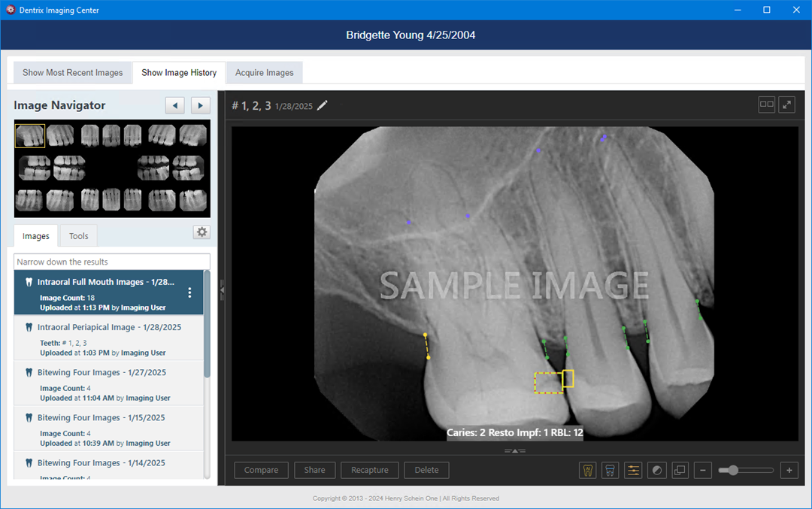Open the image adjustment sliders icon
Image resolution: width=812 pixels, height=509 pixels.
click(x=633, y=471)
